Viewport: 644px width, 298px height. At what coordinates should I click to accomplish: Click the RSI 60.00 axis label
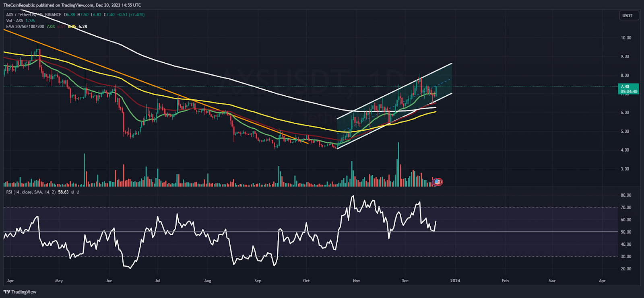[x=626, y=220]
